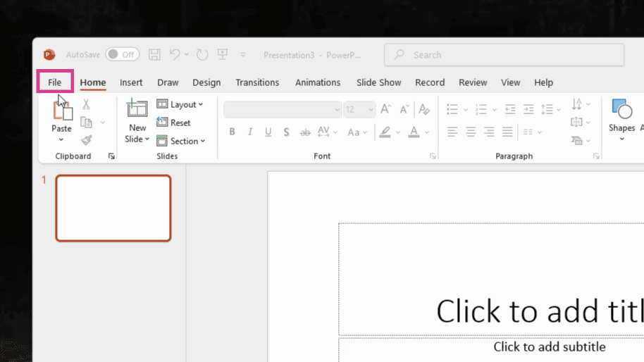Click Increase Font Size icon
644x362 pixels.
[x=385, y=109]
